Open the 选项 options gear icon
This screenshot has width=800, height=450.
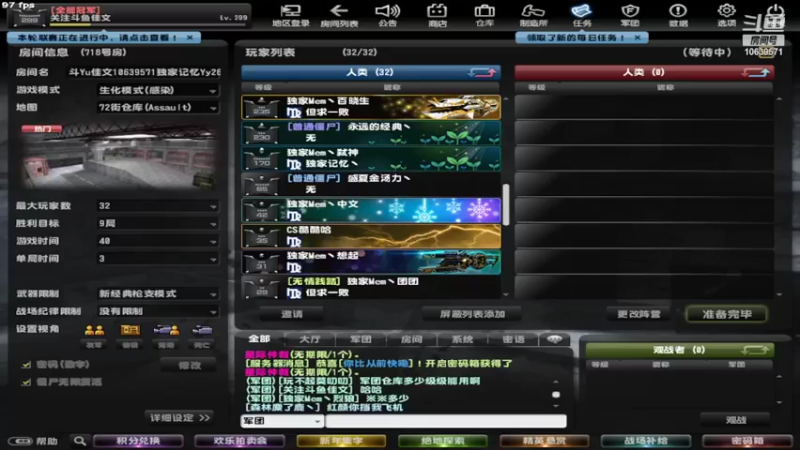click(726, 15)
